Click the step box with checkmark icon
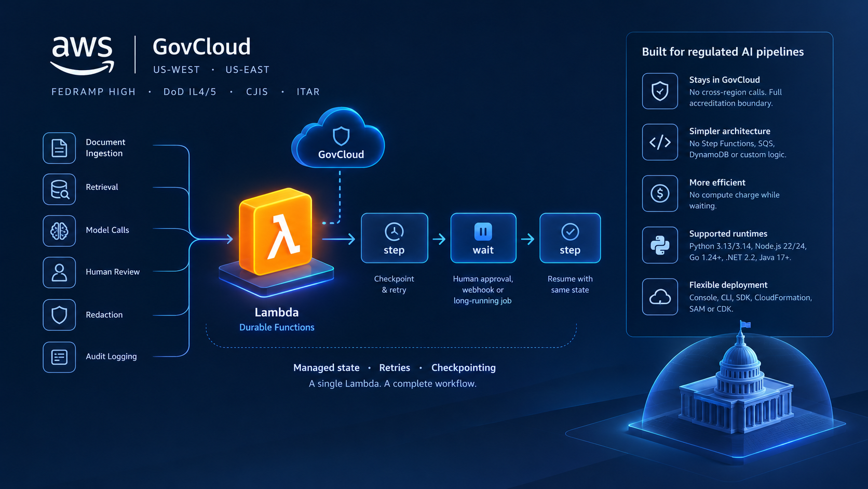The image size is (868, 489). (x=570, y=238)
